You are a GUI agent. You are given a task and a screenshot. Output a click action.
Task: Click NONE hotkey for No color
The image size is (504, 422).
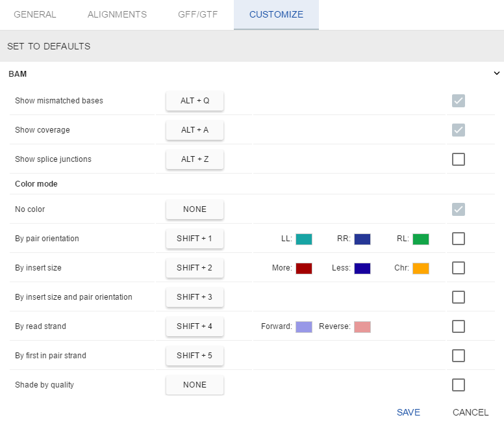point(195,209)
